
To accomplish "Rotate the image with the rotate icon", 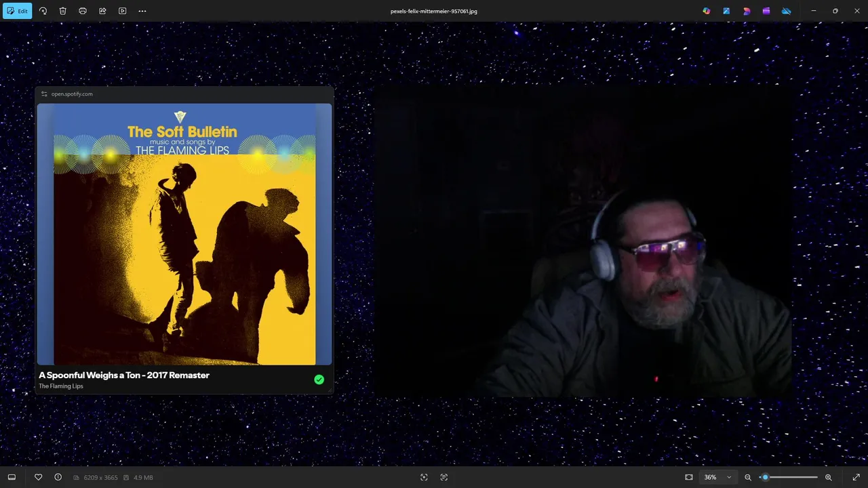I will tap(43, 11).
